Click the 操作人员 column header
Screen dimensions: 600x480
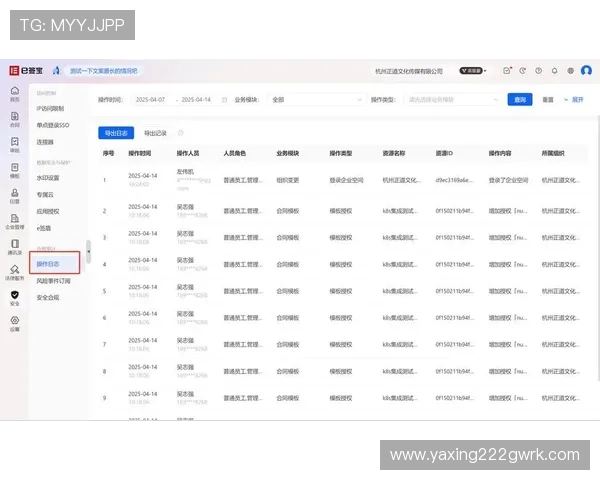188,153
